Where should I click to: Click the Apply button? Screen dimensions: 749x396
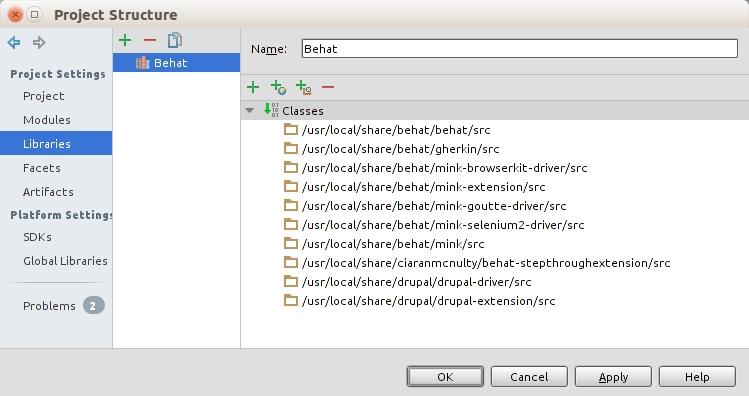click(x=613, y=377)
